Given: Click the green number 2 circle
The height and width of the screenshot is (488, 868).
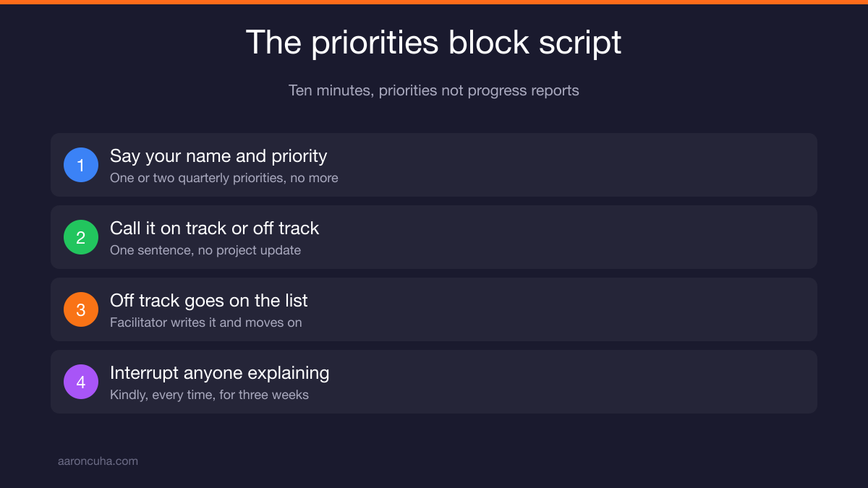Looking at the screenshot, I should pyautogui.click(x=81, y=237).
